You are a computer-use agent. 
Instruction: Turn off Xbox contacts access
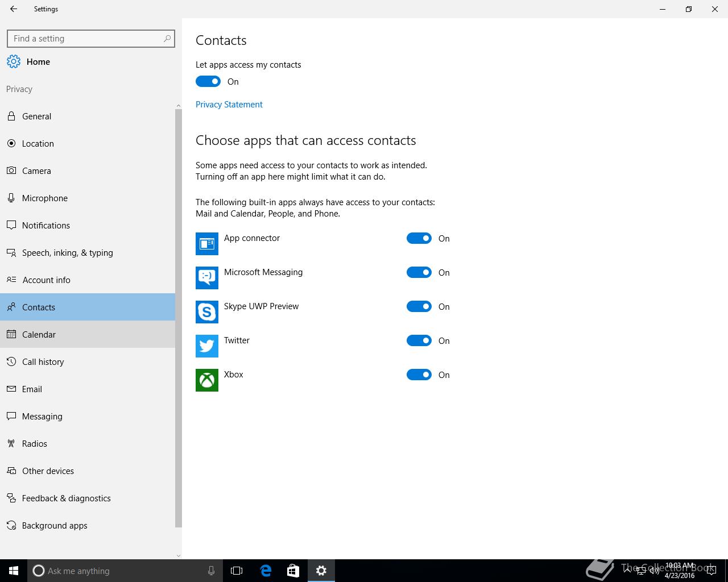[x=419, y=375]
